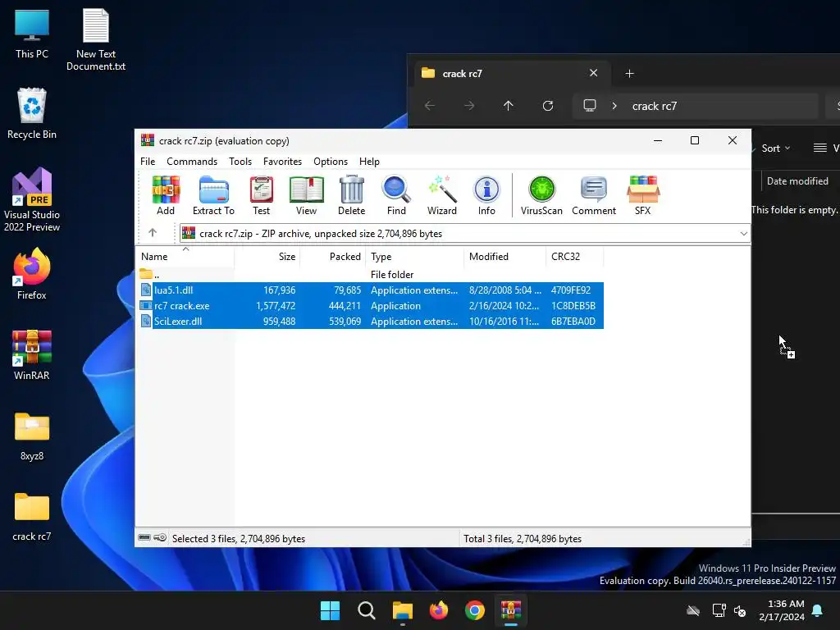Viewport: 840px width, 630px height.
Task: Open the Favorites menu
Action: pos(282,162)
